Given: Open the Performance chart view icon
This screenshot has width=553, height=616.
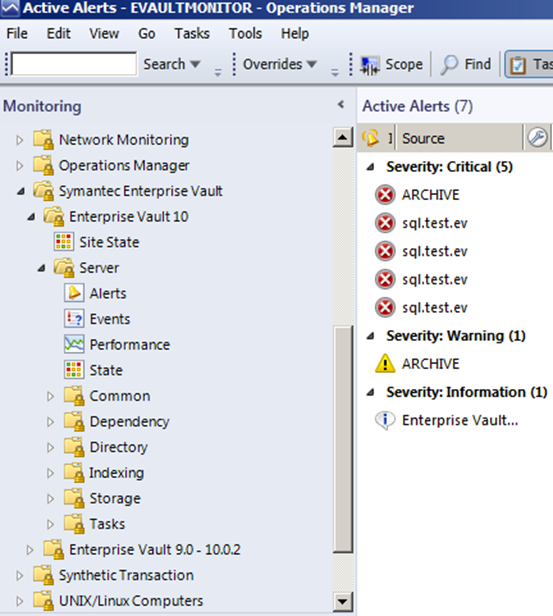Looking at the screenshot, I should (x=74, y=344).
